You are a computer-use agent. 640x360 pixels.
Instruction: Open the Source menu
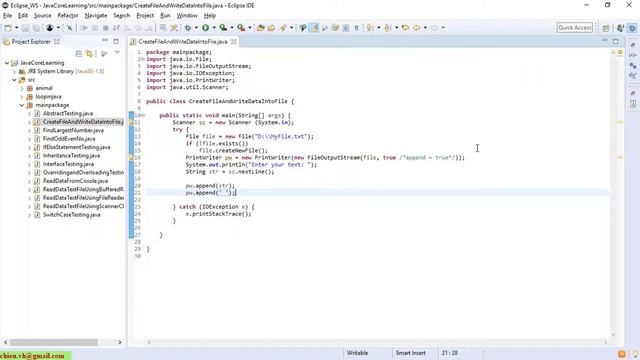(42, 16)
